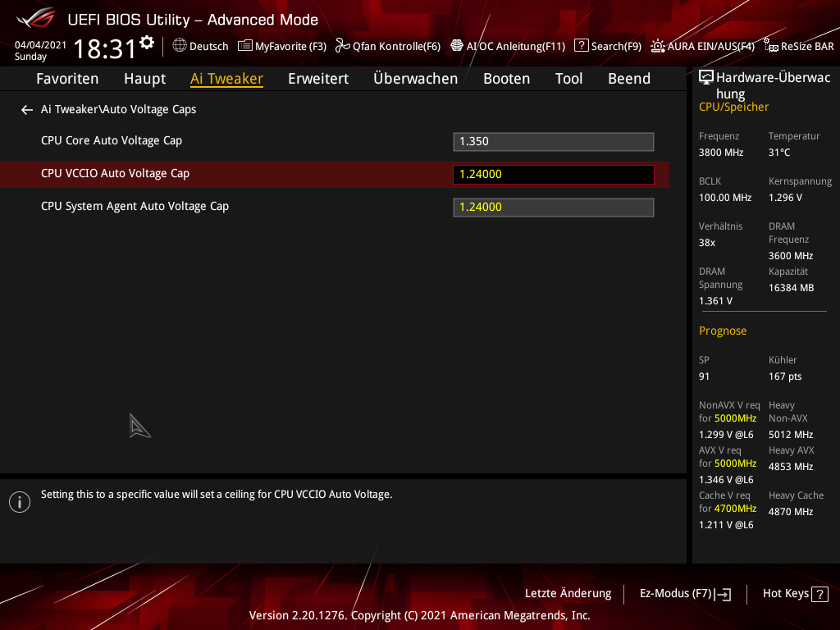This screenshot has width=840, height=630.
Task: Click the 1.211 V @L6 value
Action: click(x=726, y=525)
